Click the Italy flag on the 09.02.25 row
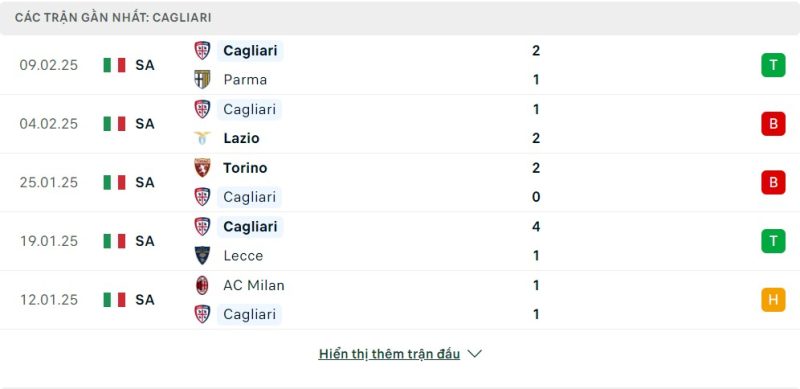The image size is (800, 389). coord(114,65)
